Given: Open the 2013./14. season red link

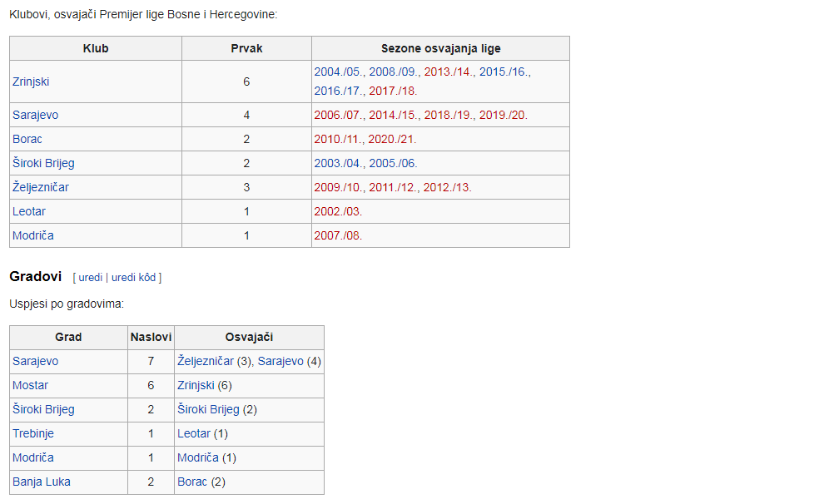Looking at the screenshot, I should pos(449,72).
